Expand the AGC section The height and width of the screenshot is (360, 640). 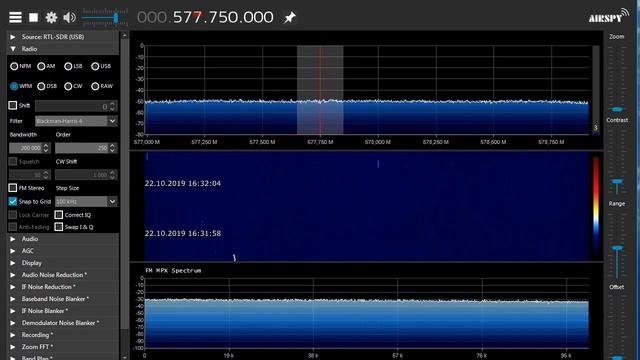[63, 251]
